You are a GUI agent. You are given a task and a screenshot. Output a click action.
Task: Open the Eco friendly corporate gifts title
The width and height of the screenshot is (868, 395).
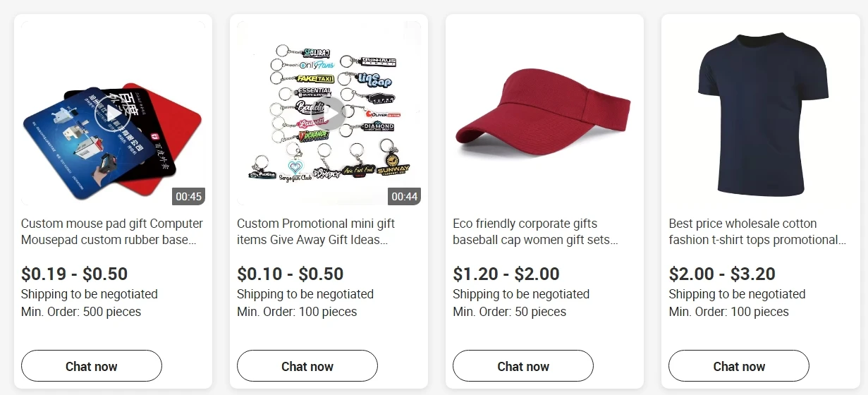535,231
